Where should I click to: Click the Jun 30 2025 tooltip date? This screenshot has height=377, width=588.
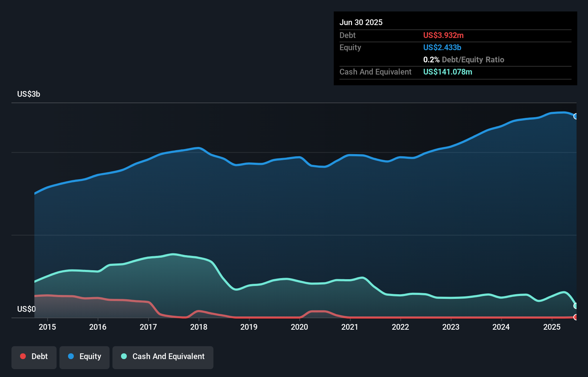click(361, 22)
